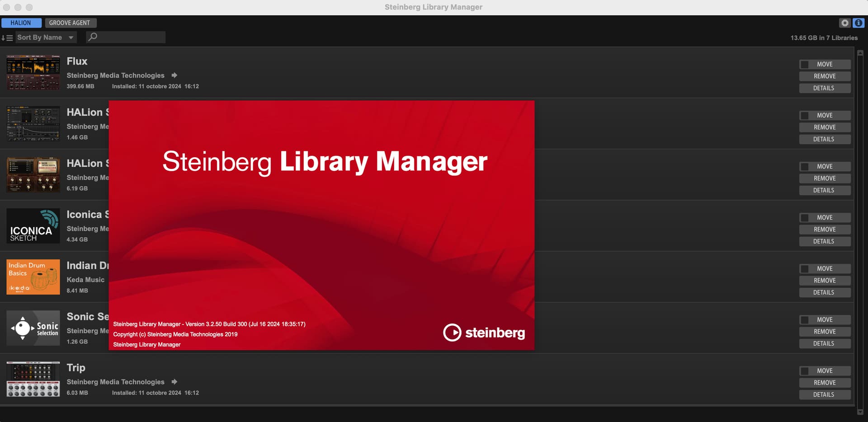Click Trip's installed date text

[156, 393]
